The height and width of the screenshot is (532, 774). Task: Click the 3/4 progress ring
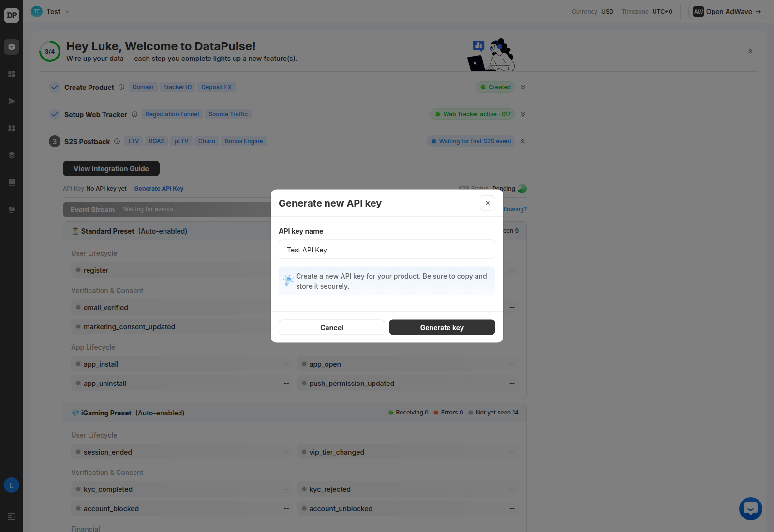click(x=50, y=51)
